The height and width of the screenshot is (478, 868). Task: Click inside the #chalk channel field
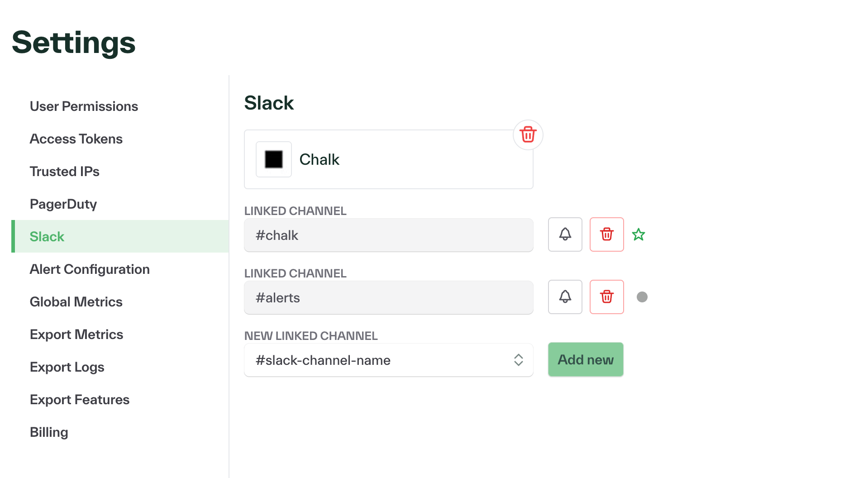388,235
